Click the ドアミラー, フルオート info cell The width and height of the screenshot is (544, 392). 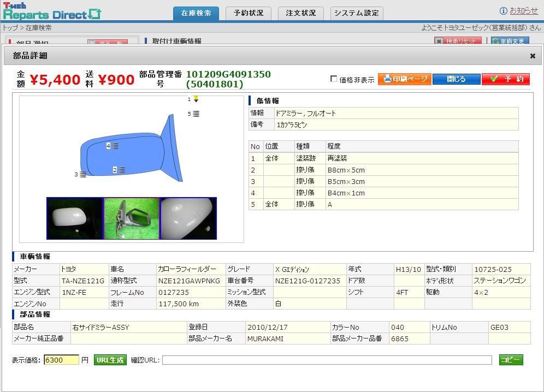(396, 113)
